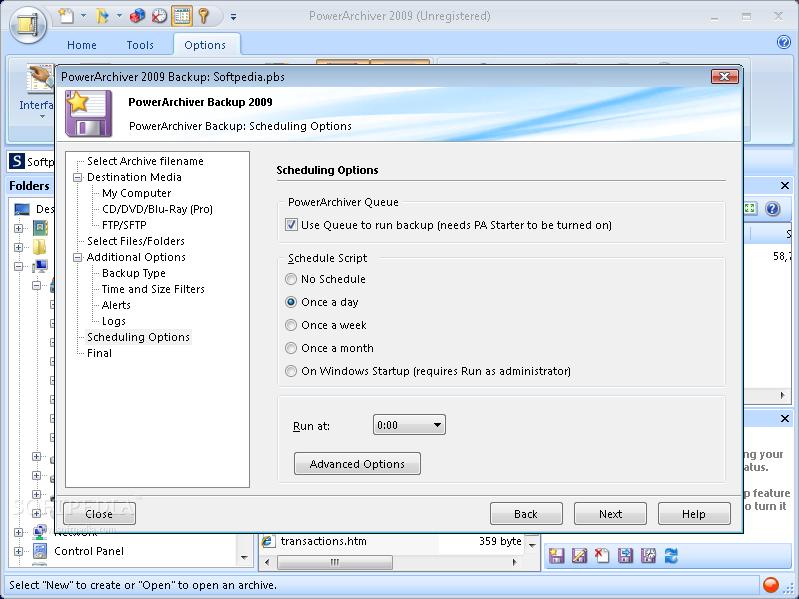Select Select Archive filename in wizard tree
Screen dimensions: 799x599
145,161
